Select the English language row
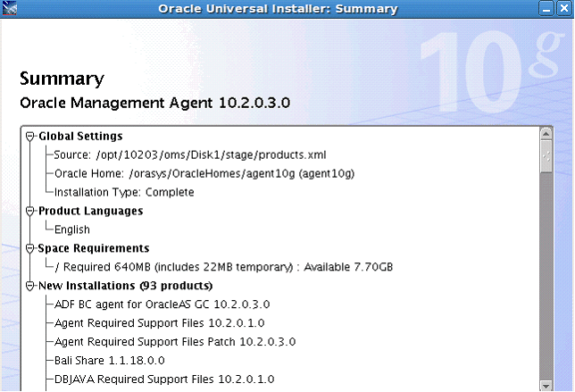The height and width of the screenshot is (392, 575). click(x=72, y=229)
